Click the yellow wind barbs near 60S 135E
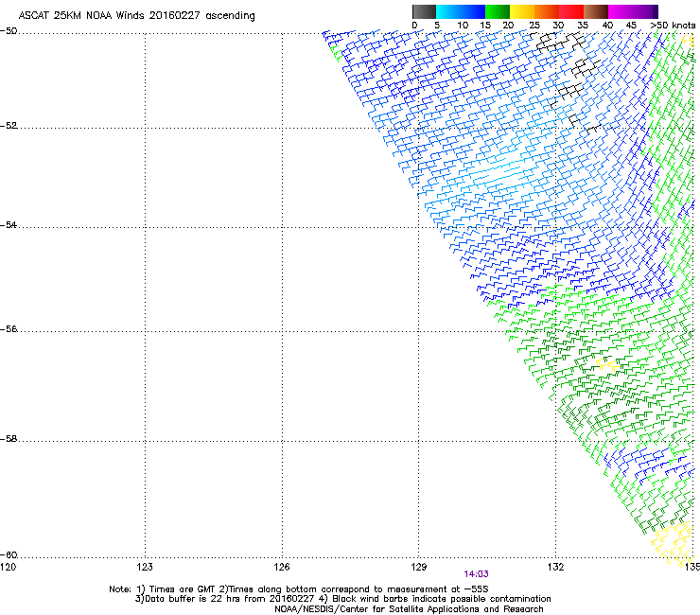Image resolution: width=700 pixels, height=615 pixels. [674, 545]
